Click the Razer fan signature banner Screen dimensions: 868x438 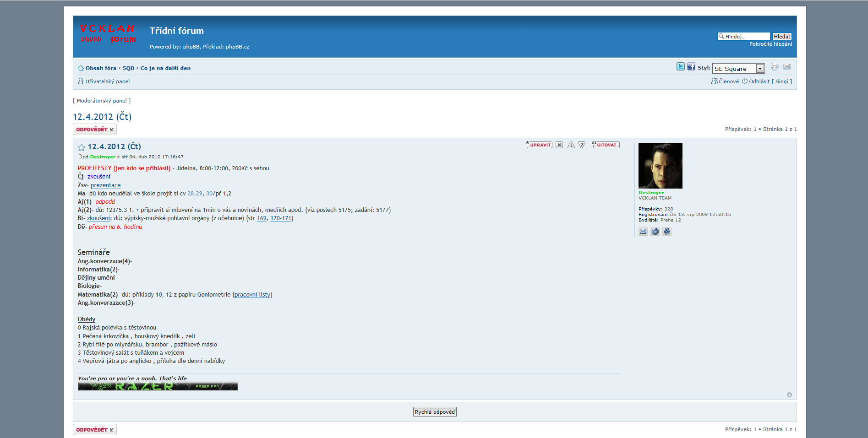[158, 386]
